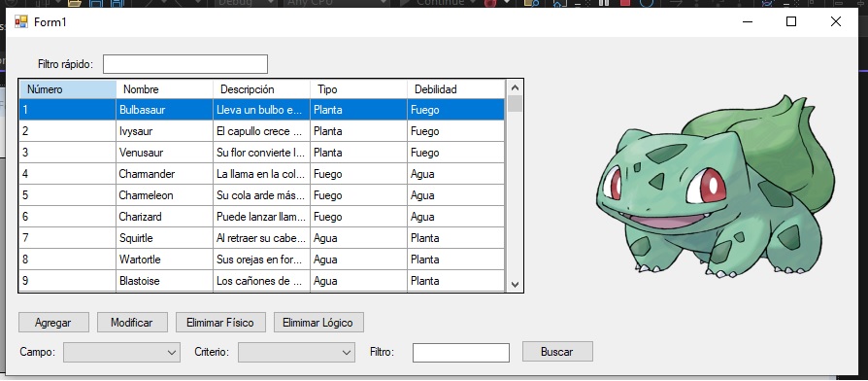Image resolution: width=868 pixels, height=381 pixels.
Task: Focus the Filtro rápido text box
Action: point(185,64)
